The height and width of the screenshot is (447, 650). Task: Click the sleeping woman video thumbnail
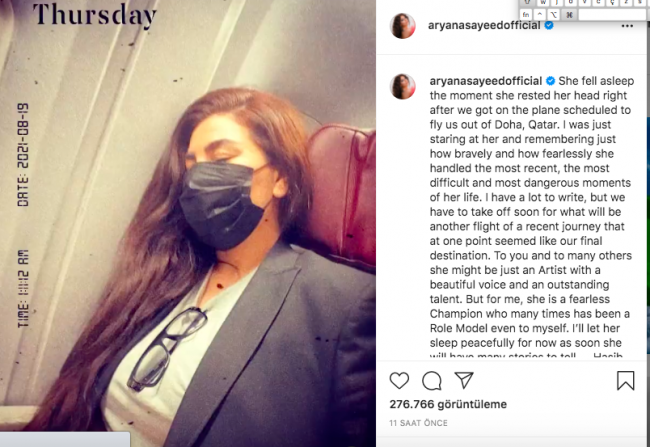[188, 224]
